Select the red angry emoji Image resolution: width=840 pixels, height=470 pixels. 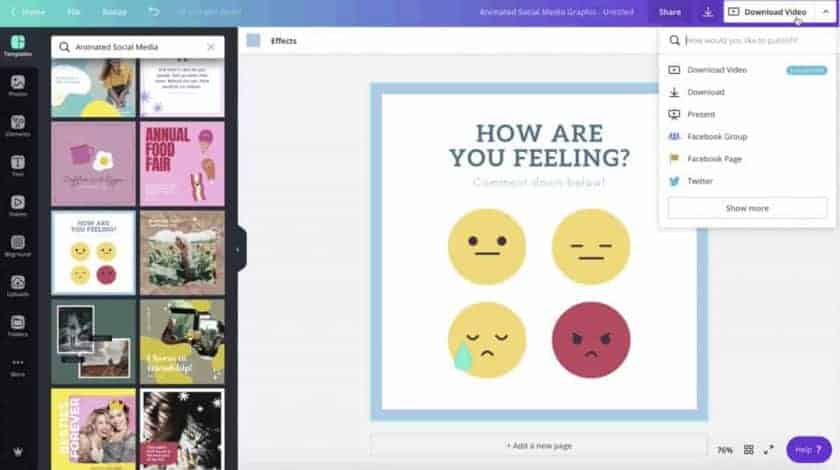(x=591, y=340)
